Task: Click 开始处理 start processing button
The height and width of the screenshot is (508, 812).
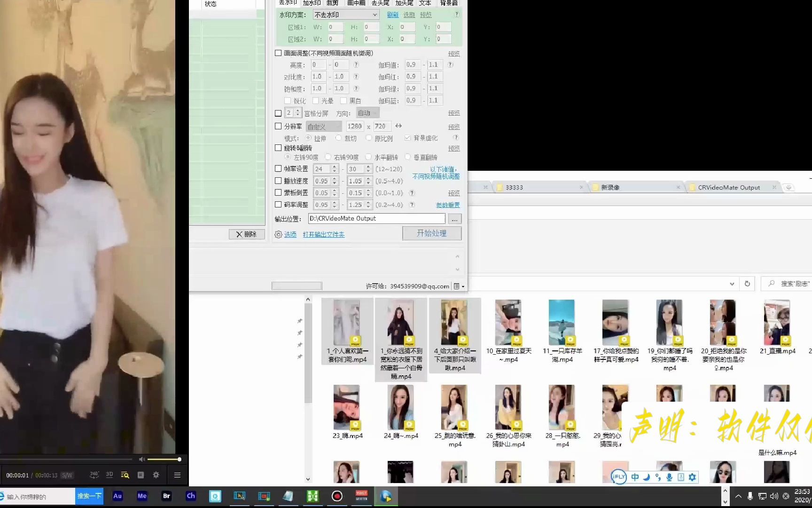Action: pyautogui.click(x=432, y=233)
